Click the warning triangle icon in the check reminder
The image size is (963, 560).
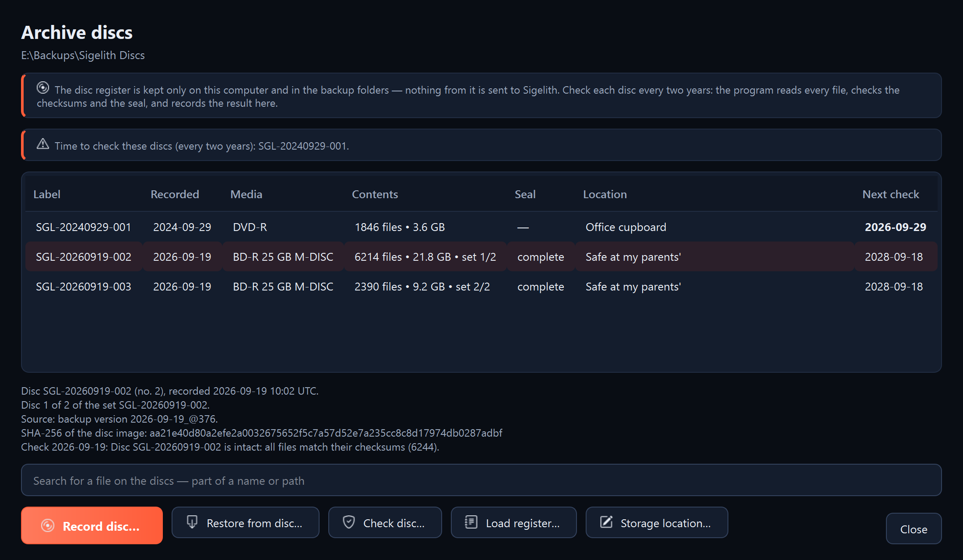coord(43,144)
